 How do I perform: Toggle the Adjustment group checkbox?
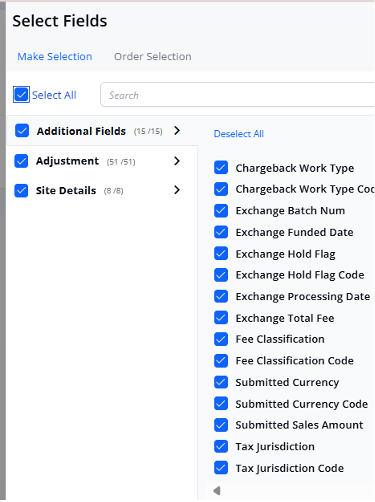pyautogui.click(x=21, y=161)
